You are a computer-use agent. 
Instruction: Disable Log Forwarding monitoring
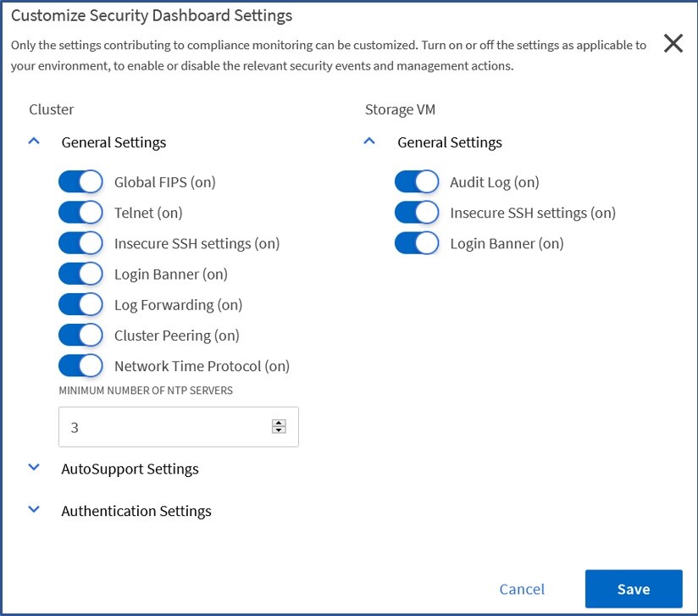[x=80, y=304]
